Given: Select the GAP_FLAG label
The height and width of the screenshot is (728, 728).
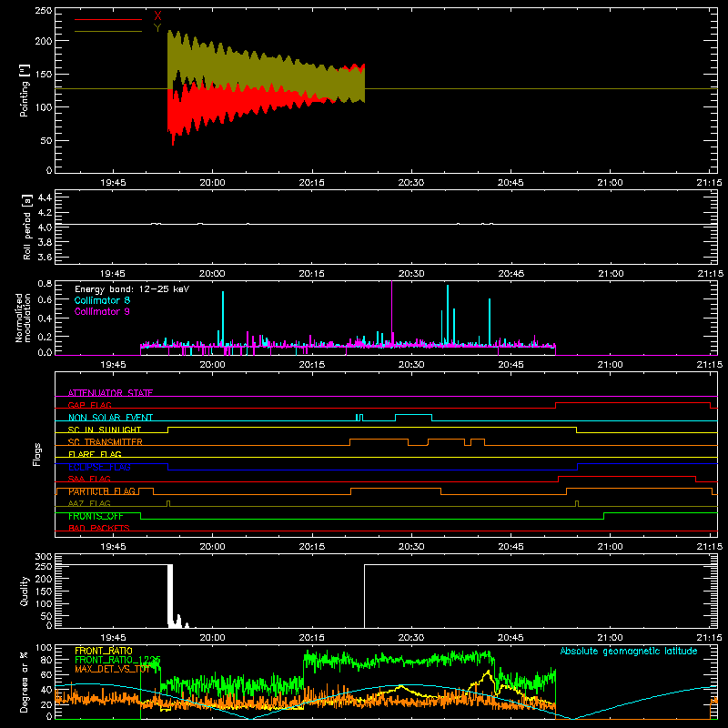Looking at the screenshot, I should pyautogui.click(x=89, y=405).
